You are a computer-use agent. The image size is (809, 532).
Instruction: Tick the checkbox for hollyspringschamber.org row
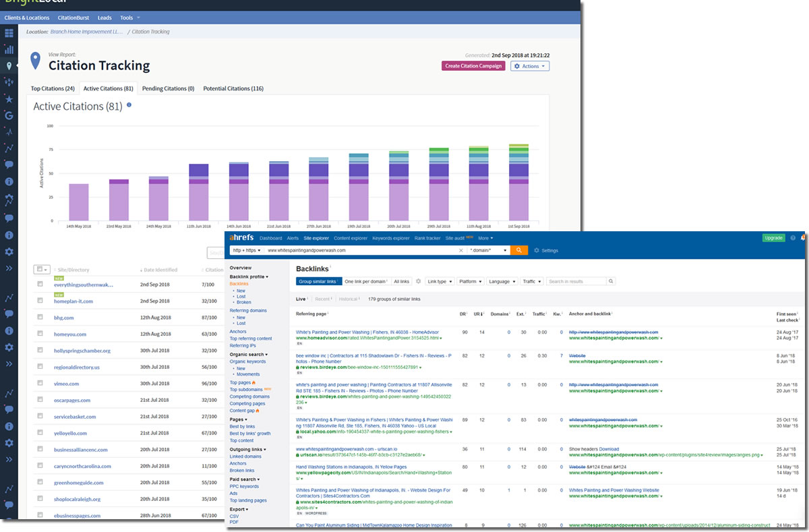[x=40, y=351]
